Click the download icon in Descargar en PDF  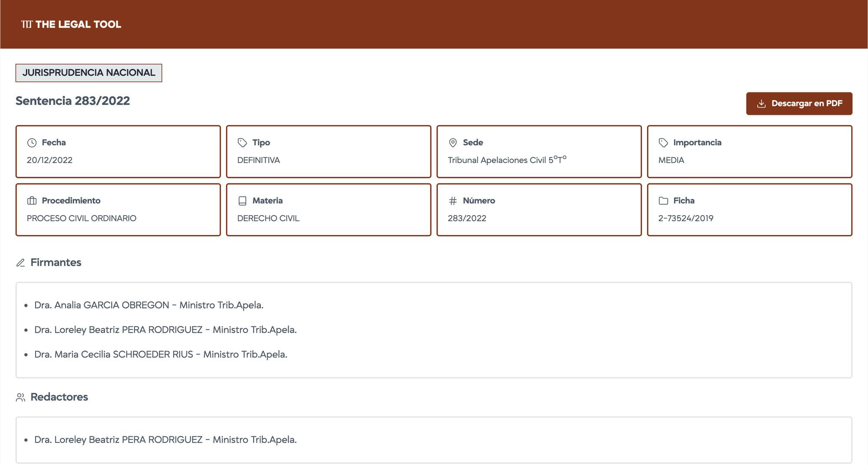point(761,104)
